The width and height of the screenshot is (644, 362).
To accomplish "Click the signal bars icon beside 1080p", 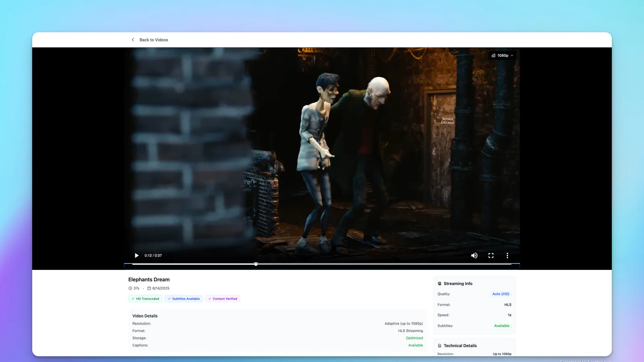I will (493, 56).
